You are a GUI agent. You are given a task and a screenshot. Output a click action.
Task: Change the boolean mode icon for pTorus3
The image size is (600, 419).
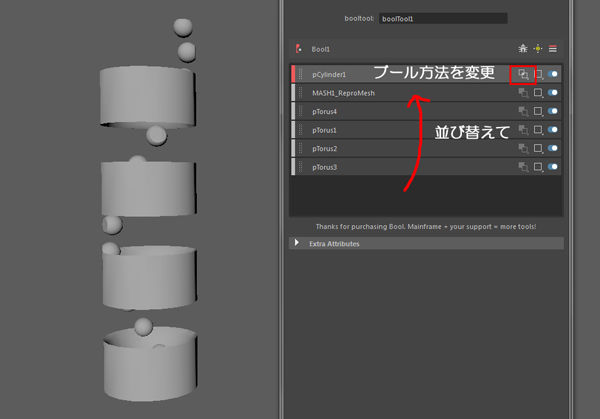[523, 166]
